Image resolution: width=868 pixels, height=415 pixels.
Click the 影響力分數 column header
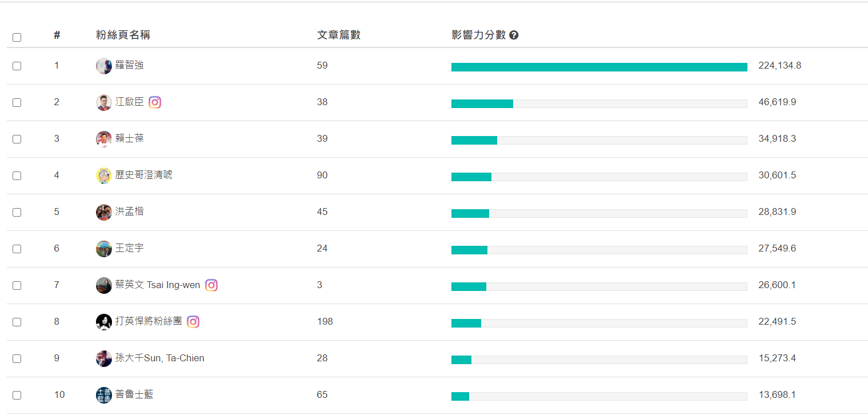[x=479, y=35]
